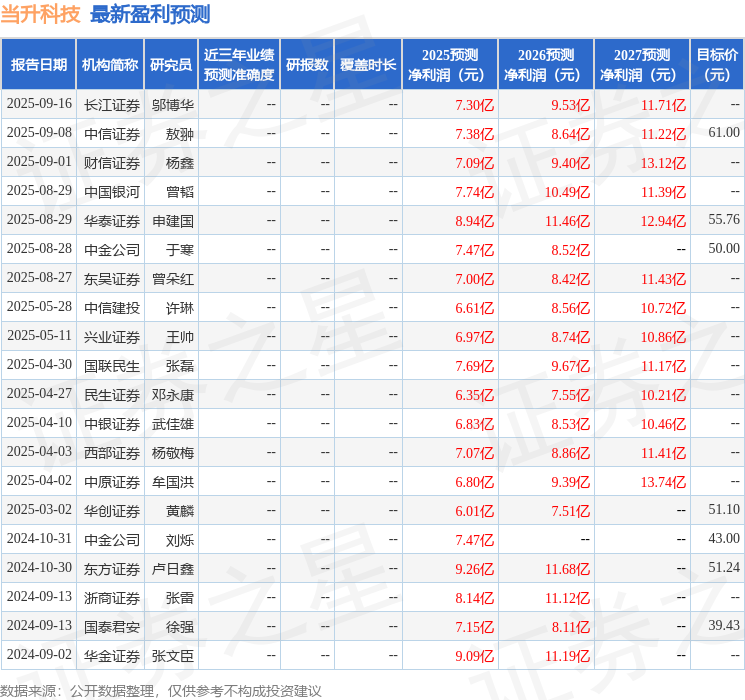Select the 华金证券 institution cell
Viewport: 745px width, 700px height.
click(x=112, y=656)
